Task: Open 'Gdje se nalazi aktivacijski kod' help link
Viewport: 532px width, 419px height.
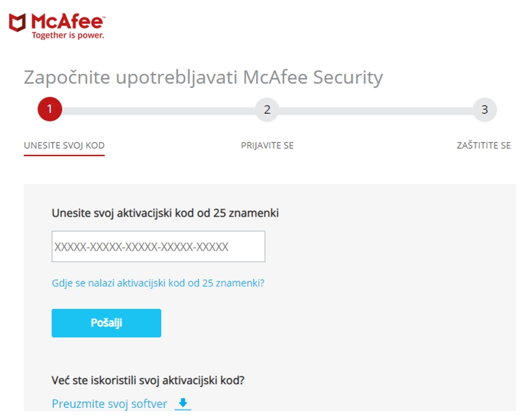Action: 158,283
